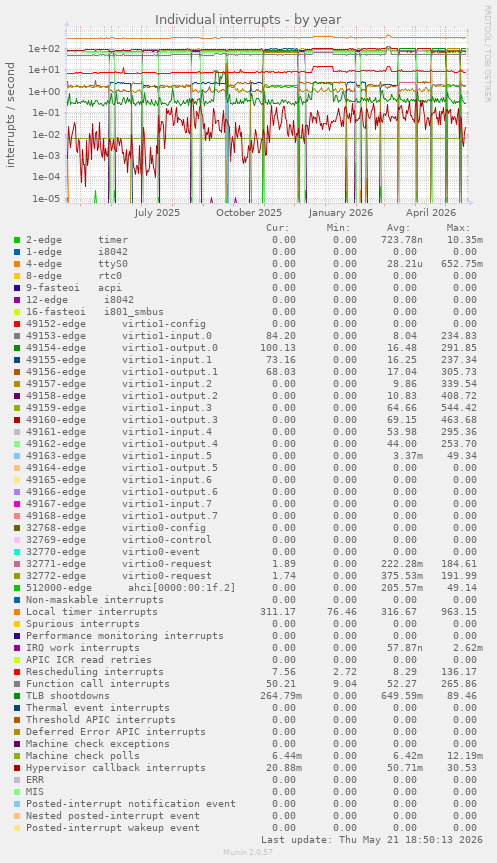497x863 pixels.
Task: Click the 'April 2026' axis label
Action: 431,212
